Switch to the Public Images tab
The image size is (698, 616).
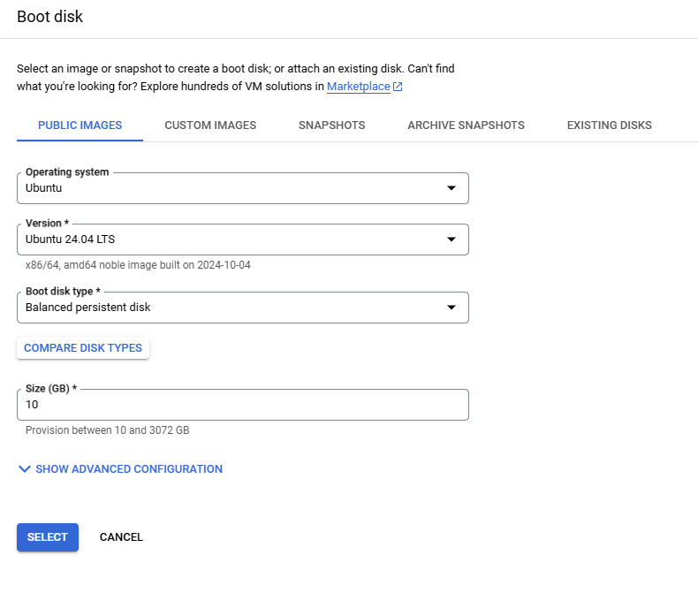pos(80,125)
